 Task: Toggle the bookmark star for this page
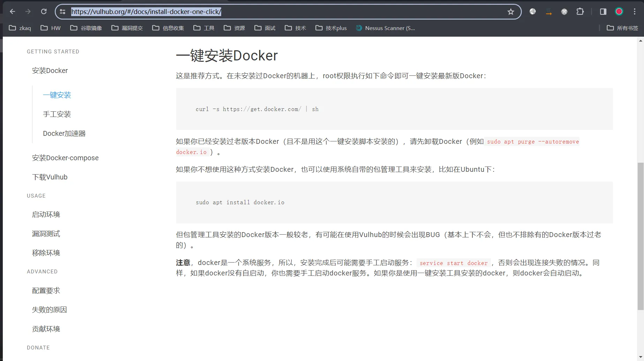[511, 12]
